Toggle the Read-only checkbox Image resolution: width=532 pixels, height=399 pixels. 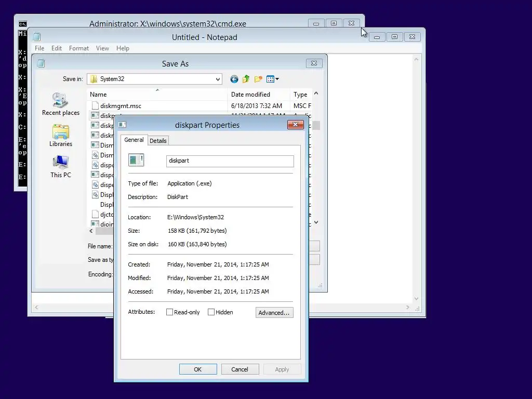[x=170, y=312]
